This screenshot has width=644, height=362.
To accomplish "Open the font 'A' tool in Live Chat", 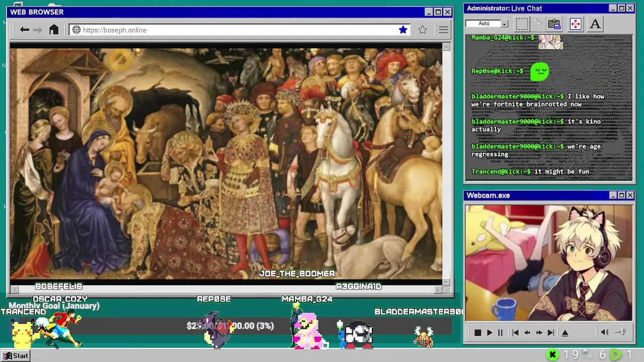I will tap(595, 24).
